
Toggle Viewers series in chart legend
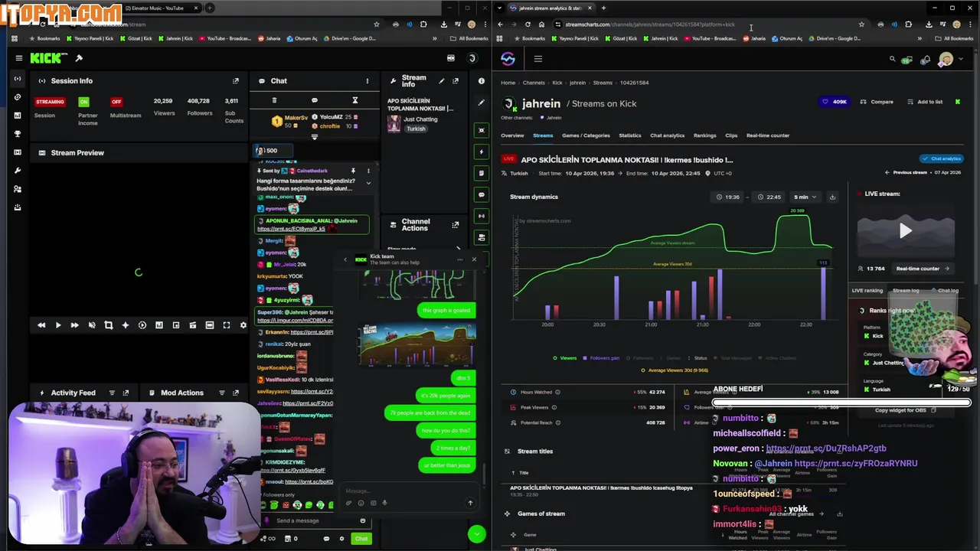(x=565, y=358)
